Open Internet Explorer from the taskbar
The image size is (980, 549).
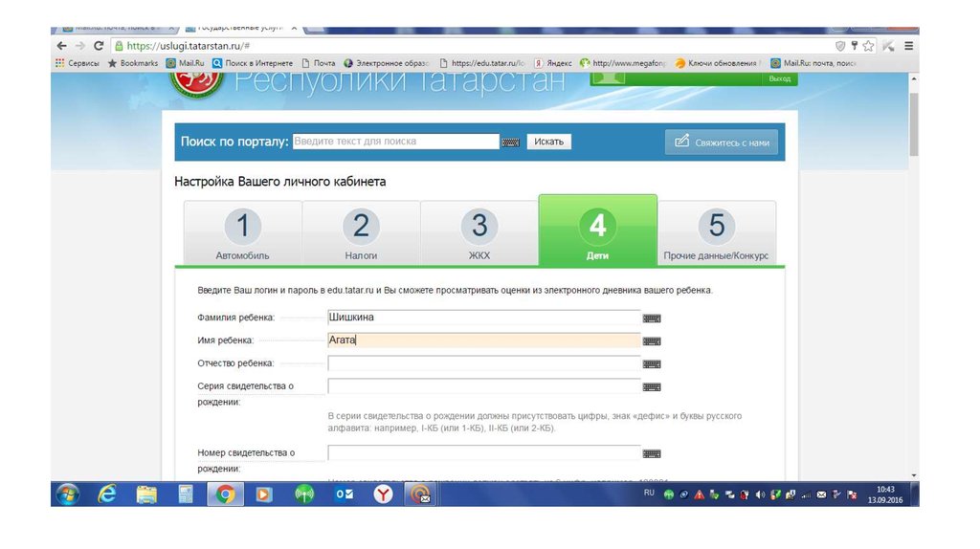(x=107, y=494)
